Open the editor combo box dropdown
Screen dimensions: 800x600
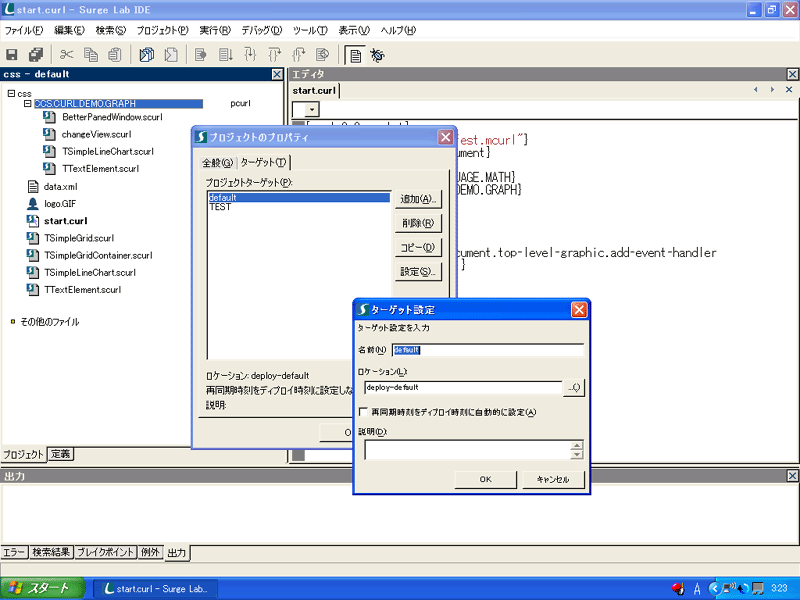312,109
